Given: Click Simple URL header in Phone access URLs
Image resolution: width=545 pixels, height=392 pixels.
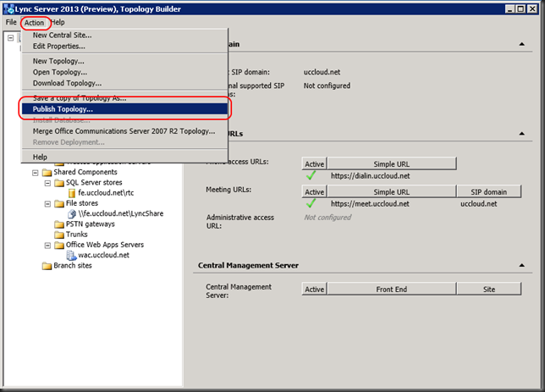Looking at the screenshot, I should point(392,163).
